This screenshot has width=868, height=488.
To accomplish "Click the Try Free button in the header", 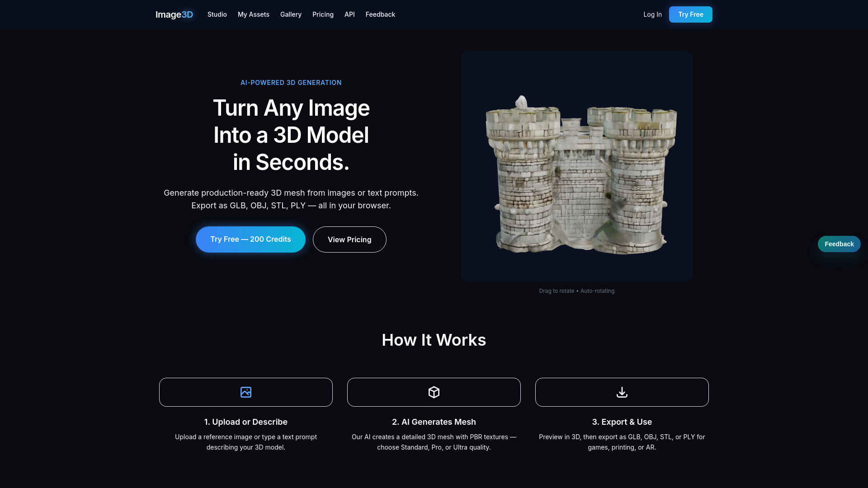I will pyautogui.click(x=690, y=14).
